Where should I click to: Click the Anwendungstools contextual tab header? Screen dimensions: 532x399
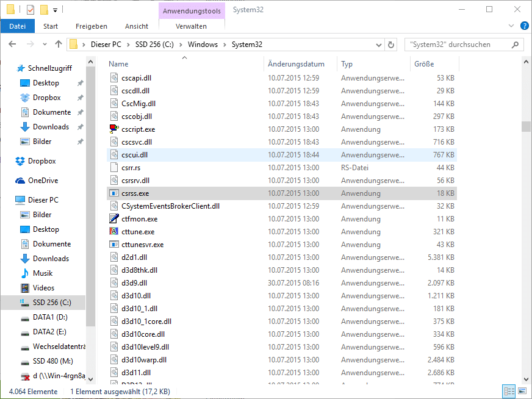(192, 11)
